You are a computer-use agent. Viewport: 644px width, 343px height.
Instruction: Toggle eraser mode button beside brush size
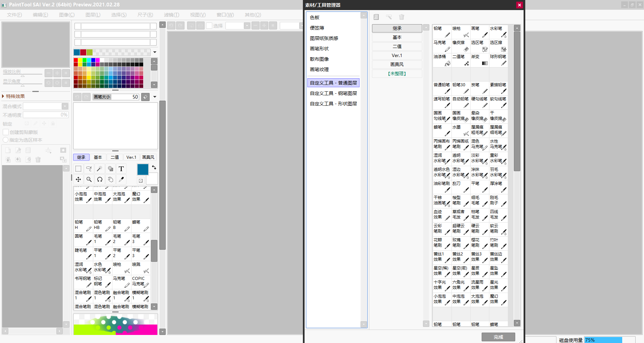pos(145,97)
